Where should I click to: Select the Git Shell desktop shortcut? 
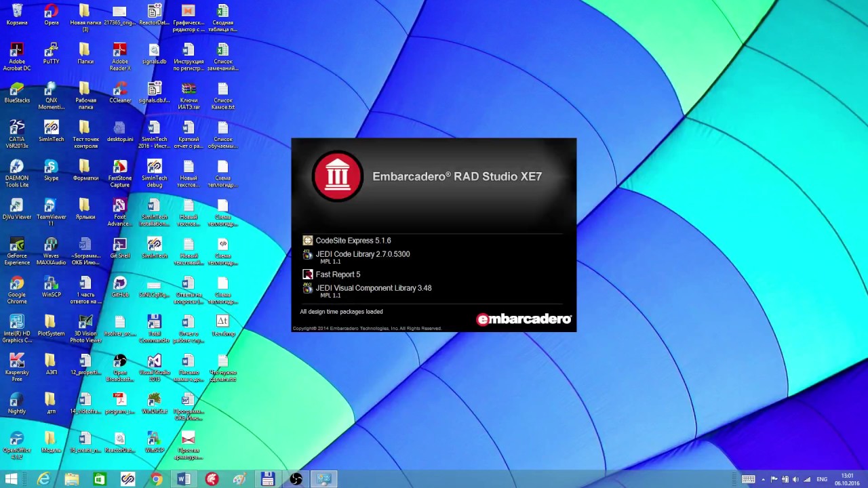120,248
